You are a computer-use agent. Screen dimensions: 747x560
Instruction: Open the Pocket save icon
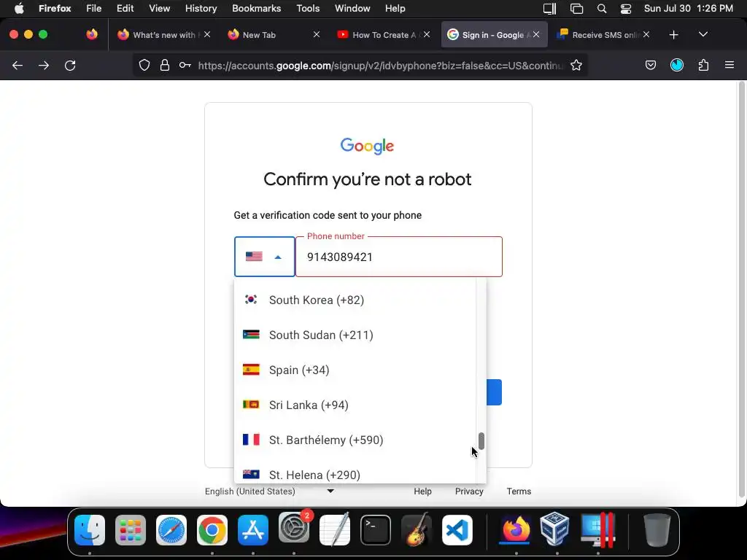[651, 65]
